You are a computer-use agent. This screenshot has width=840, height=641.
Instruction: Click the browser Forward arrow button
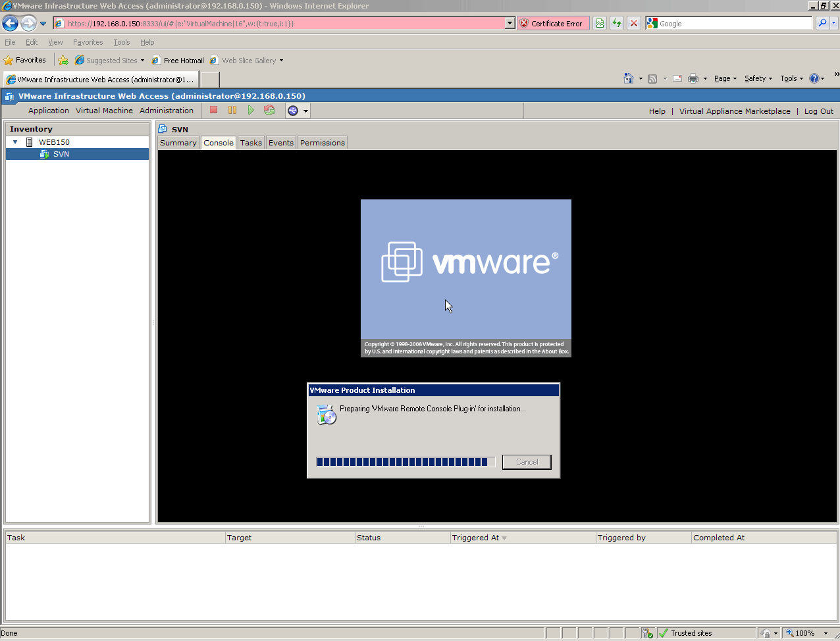[28, 24]
